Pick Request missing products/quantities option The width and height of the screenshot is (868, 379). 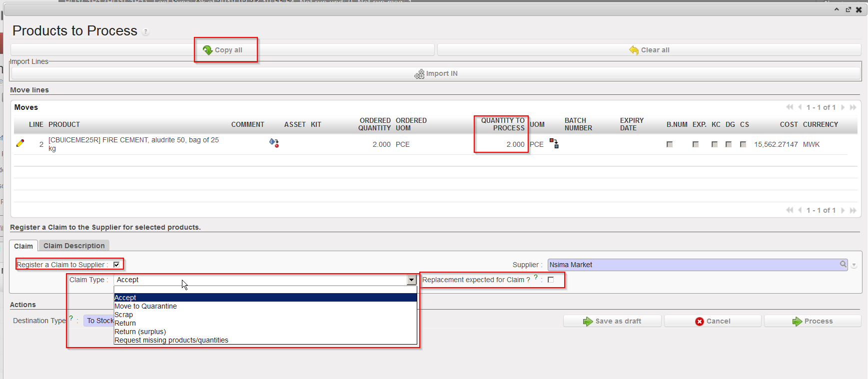pos(171,340)
